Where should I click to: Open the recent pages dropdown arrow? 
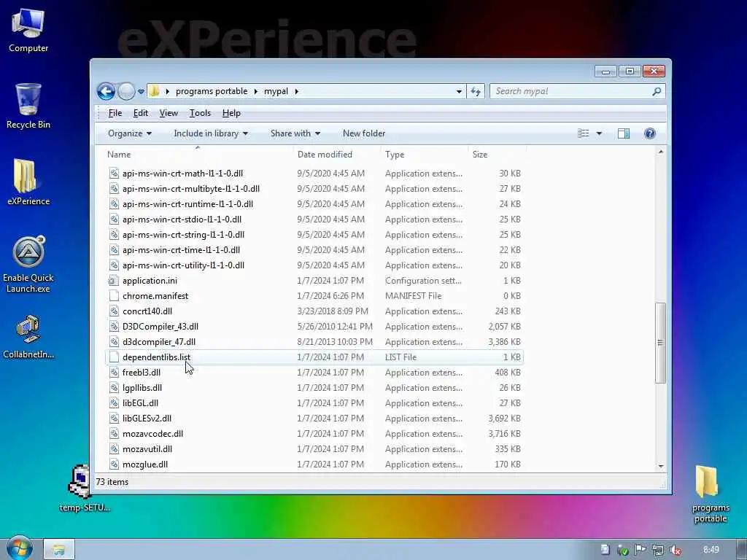141,91
